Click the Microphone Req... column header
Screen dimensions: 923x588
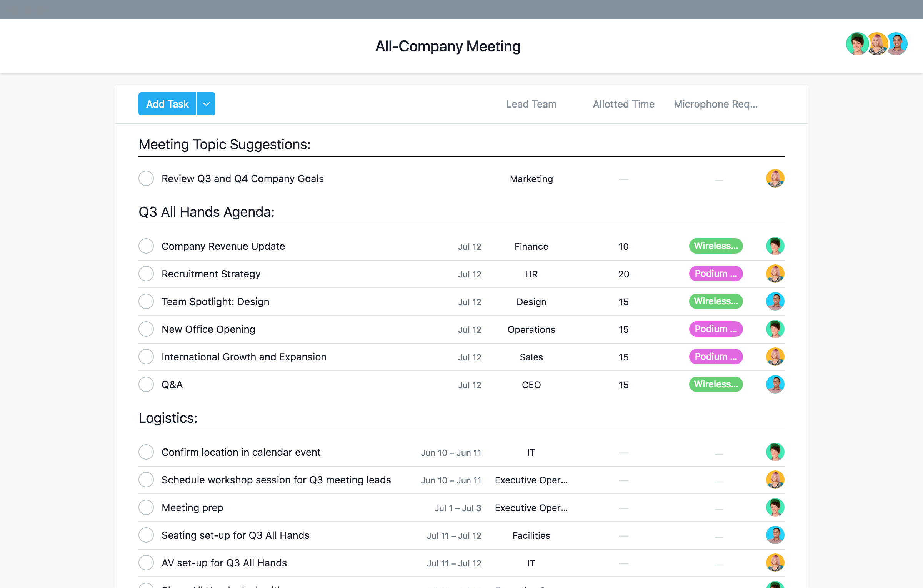[x=715, y=103]
